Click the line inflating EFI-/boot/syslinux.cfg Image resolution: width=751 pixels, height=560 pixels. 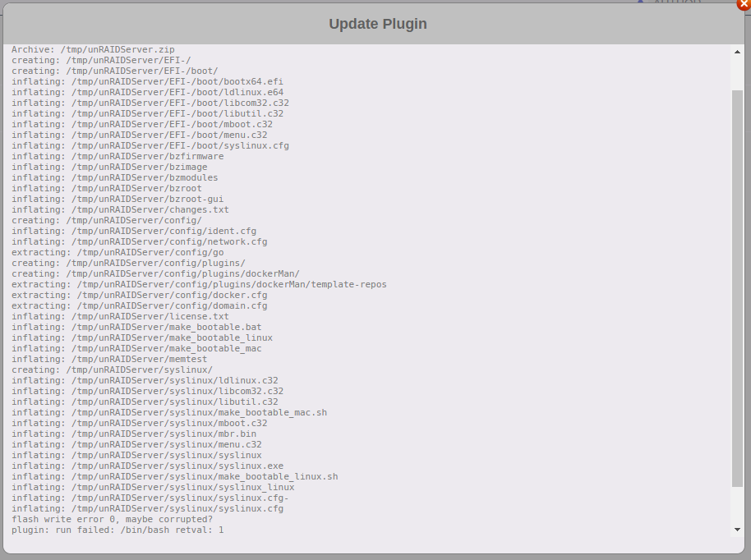click(150, 145)
